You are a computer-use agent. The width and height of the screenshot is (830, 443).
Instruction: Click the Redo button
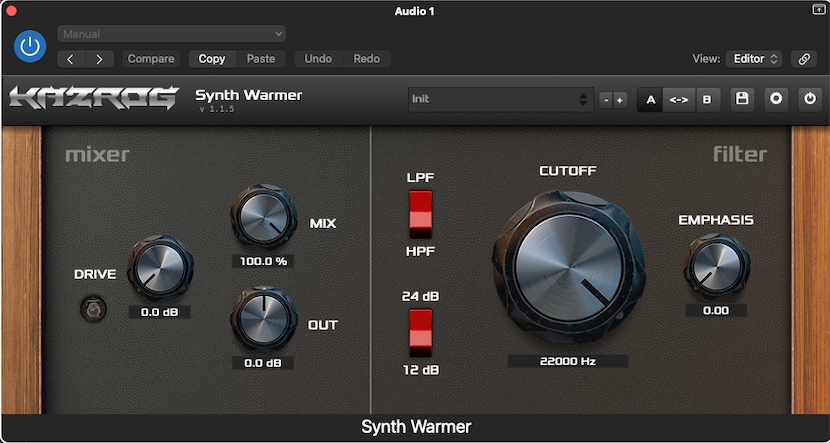point(367,59)
